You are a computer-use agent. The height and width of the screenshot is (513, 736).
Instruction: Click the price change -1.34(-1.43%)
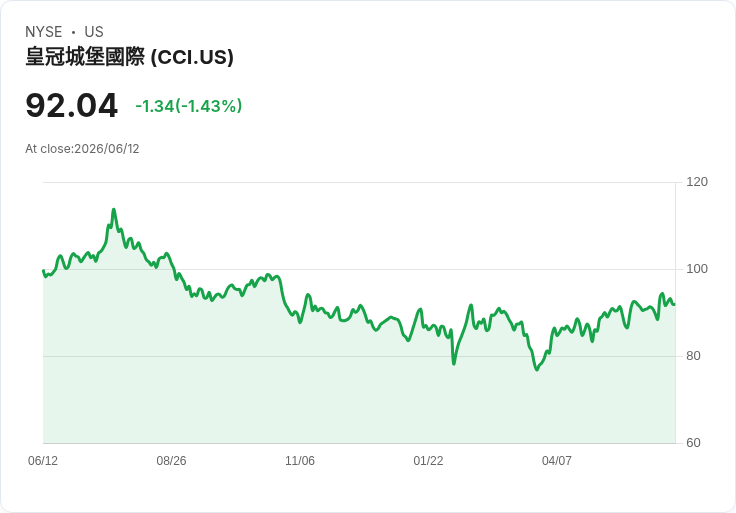pos(189,106)
